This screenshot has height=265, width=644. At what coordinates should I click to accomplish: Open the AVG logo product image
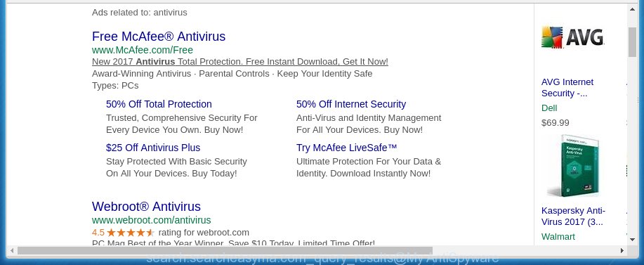[x=572, y=37]
